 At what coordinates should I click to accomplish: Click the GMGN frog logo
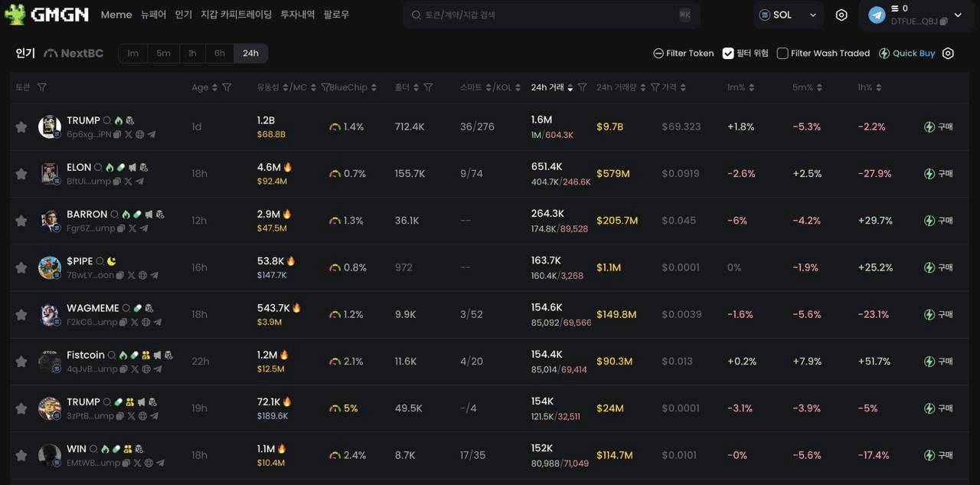[x=15, y=15]
